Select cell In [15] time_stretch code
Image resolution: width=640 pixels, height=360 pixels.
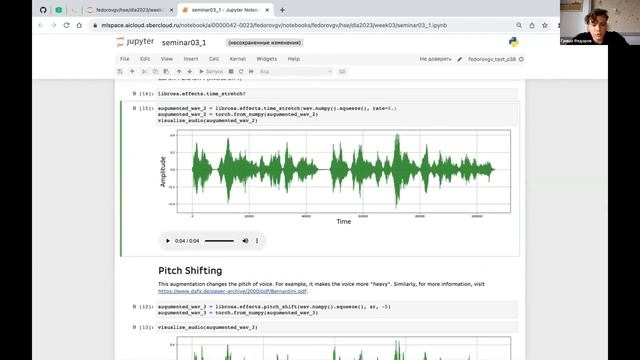[337, 114]
